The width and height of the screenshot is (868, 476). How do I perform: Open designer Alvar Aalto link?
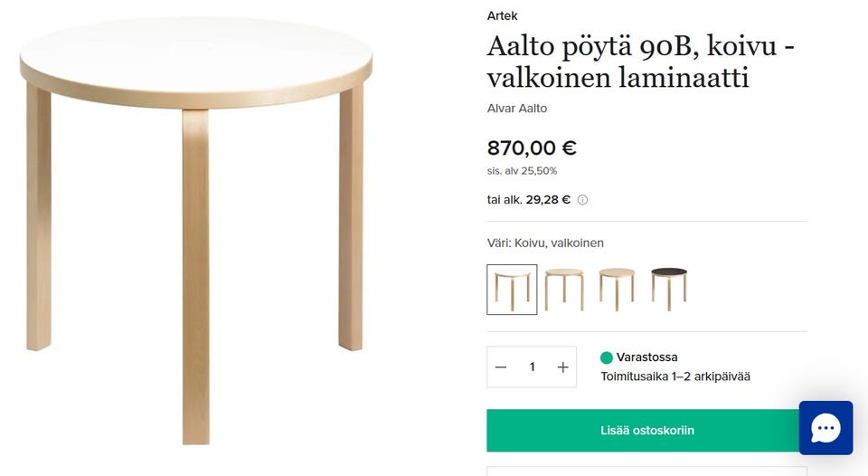[517, 109]
